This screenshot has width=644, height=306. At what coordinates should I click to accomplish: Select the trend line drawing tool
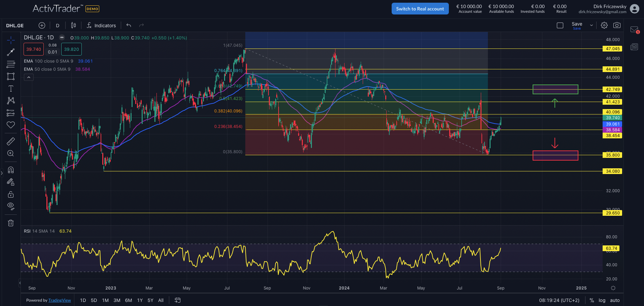[11, 52]
